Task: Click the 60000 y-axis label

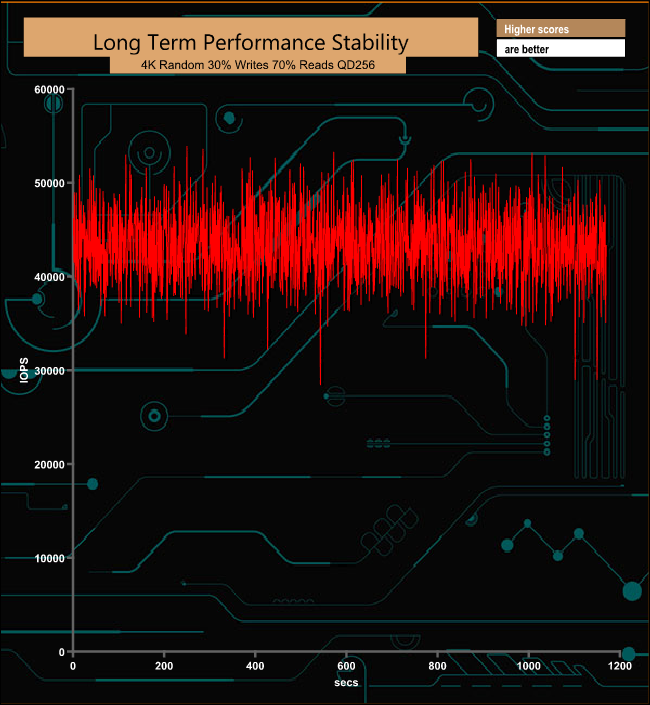Action: (x=49, y=89)
